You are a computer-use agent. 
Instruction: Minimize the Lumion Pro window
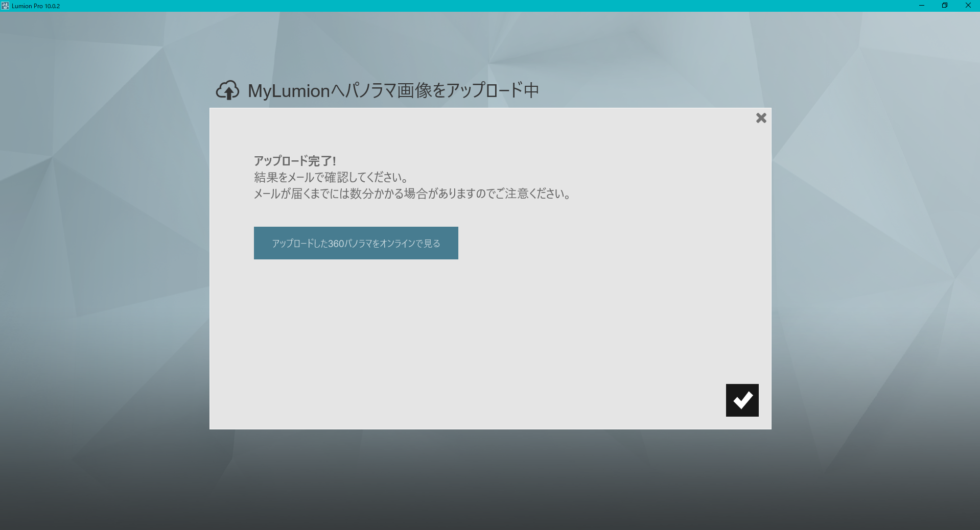[922, 6]
